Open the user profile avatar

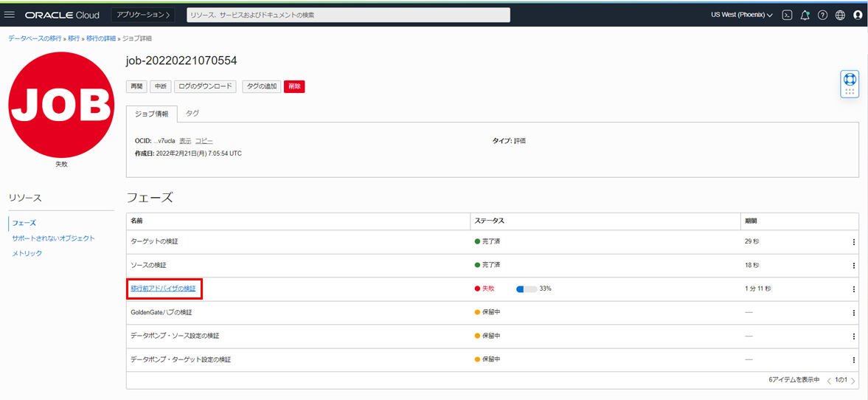pos(858,15)
